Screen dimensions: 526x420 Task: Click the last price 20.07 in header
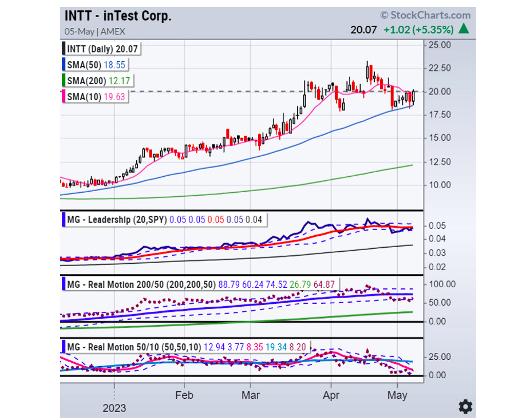pos(363,30)
